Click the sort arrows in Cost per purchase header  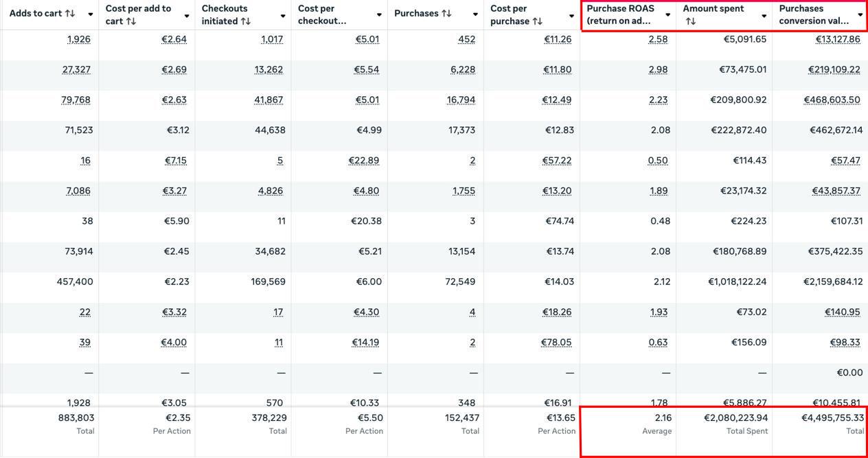point(538,21)
